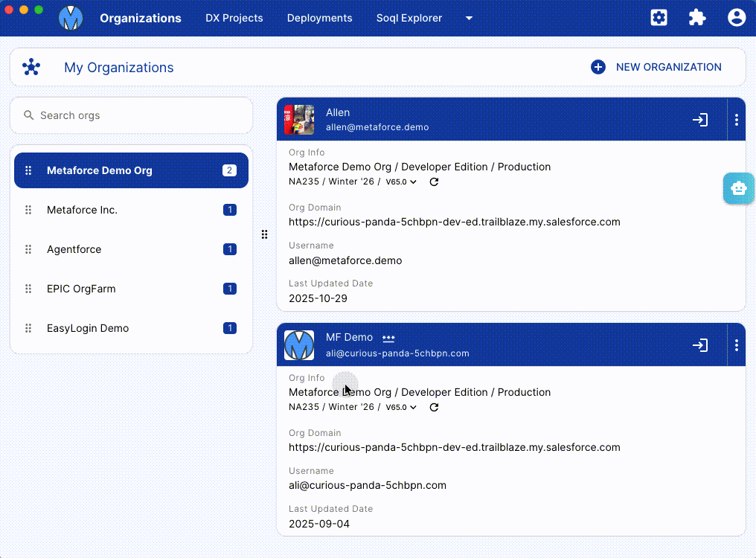Click the count badge 1 on Agentforce
Screen dimensions: 756x558
tap(229, 249)
